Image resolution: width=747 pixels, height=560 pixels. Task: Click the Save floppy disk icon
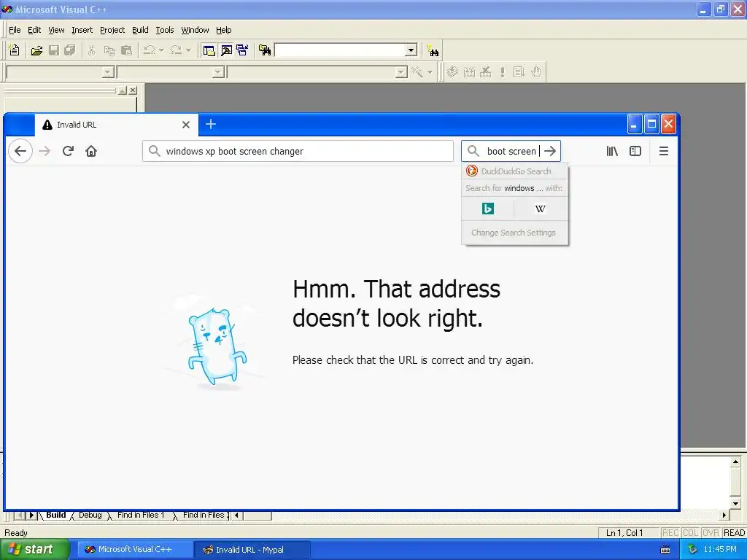(54, 50)
